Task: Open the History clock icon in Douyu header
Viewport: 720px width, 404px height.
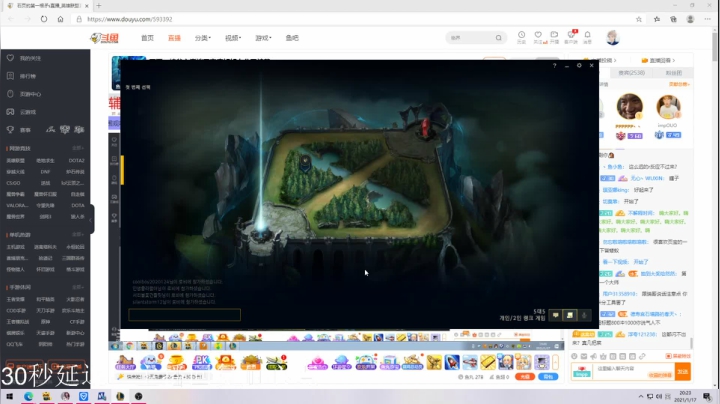Action: pyautogui.click(x=521, y=35)
